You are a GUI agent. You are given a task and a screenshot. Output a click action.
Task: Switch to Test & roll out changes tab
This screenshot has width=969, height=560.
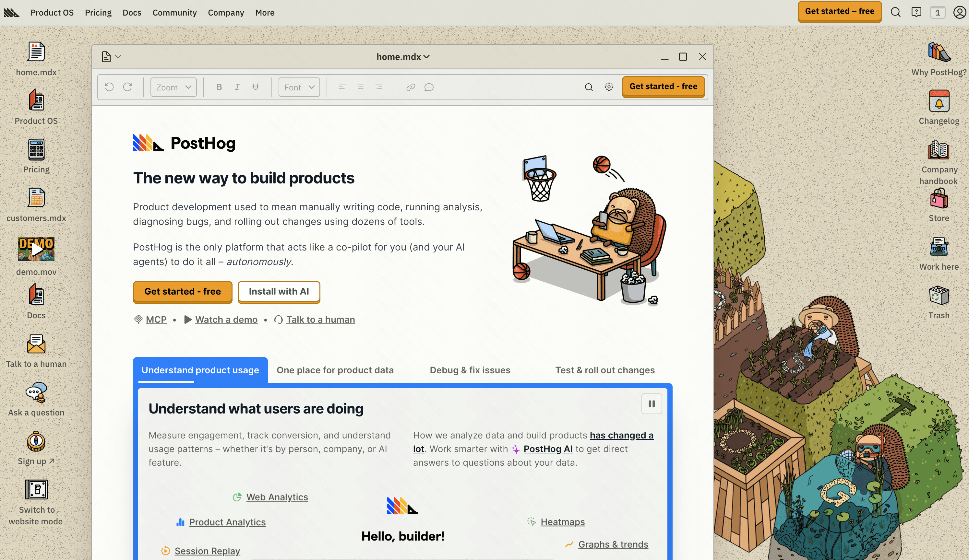click(605, 370)
